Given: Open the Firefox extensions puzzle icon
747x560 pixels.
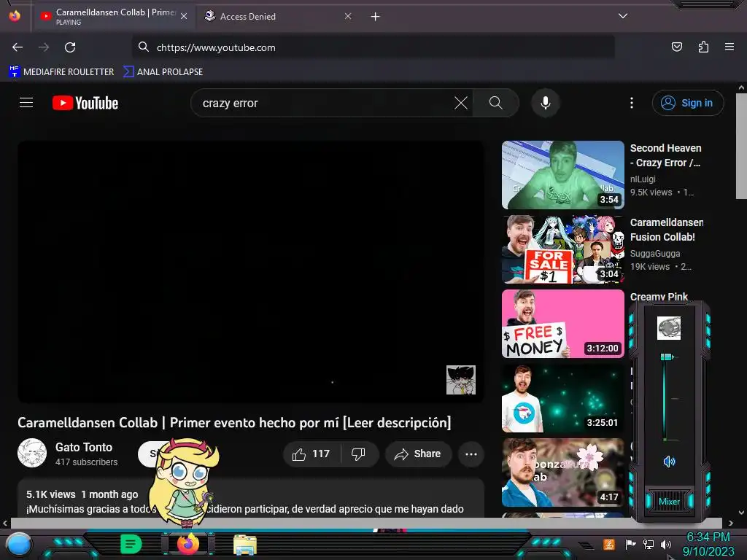Looking at the screenshot, I should point(703,47).
